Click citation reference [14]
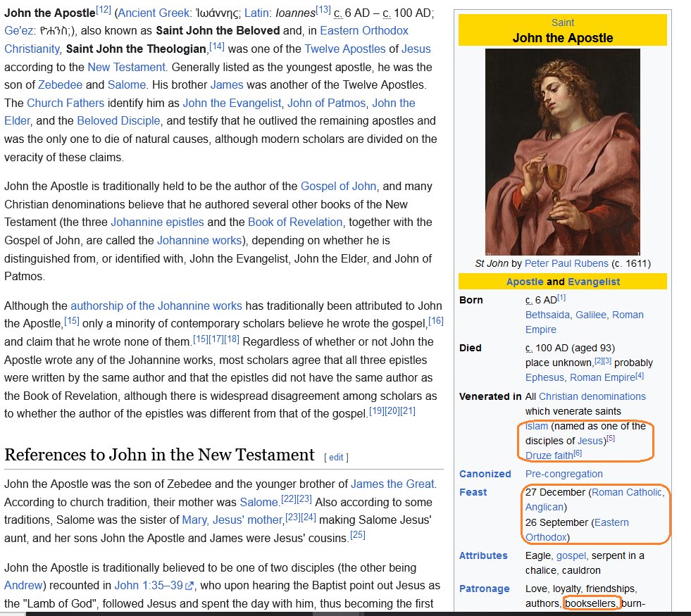 [217, 46]
